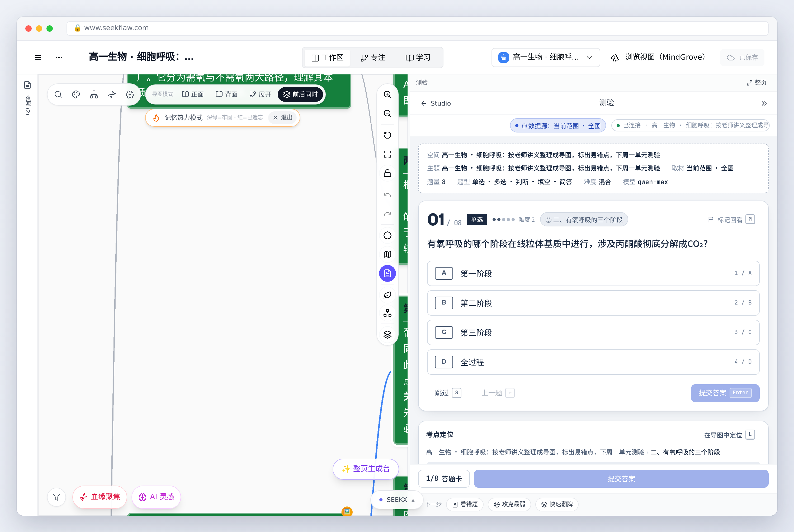
Task: Click the 整页生成台 button
Action: tap(365, 469)
